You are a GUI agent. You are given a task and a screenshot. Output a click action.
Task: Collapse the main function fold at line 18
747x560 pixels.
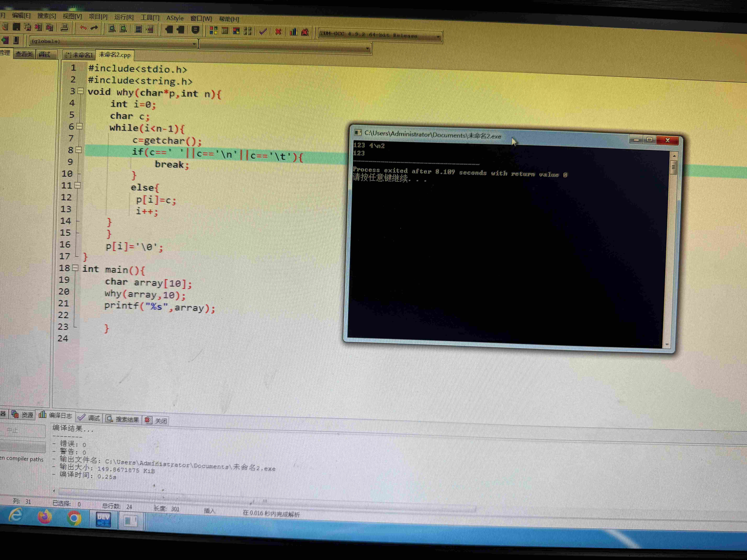coord(76,268)
